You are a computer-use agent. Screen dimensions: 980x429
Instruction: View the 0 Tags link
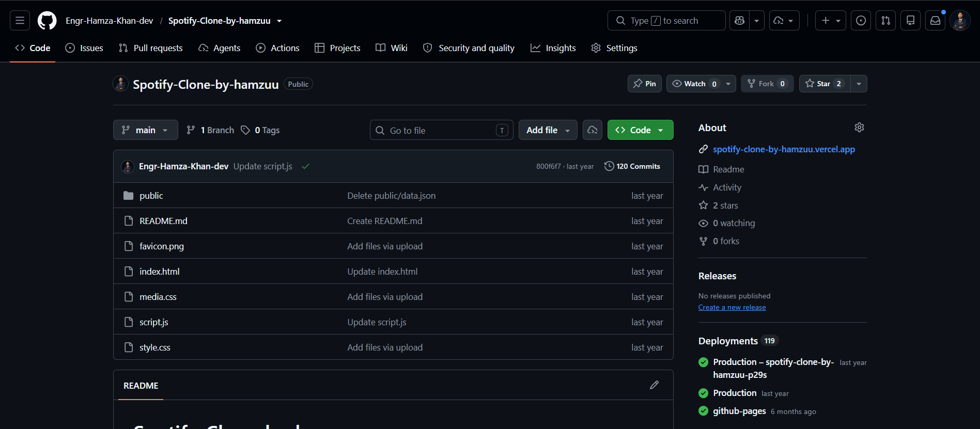pyautogui.click(x=260, y=130)
